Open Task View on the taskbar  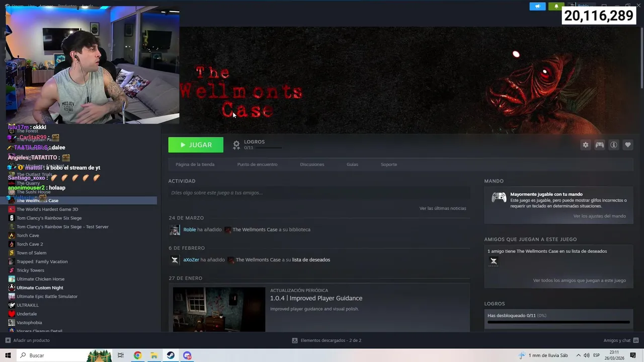121,355
